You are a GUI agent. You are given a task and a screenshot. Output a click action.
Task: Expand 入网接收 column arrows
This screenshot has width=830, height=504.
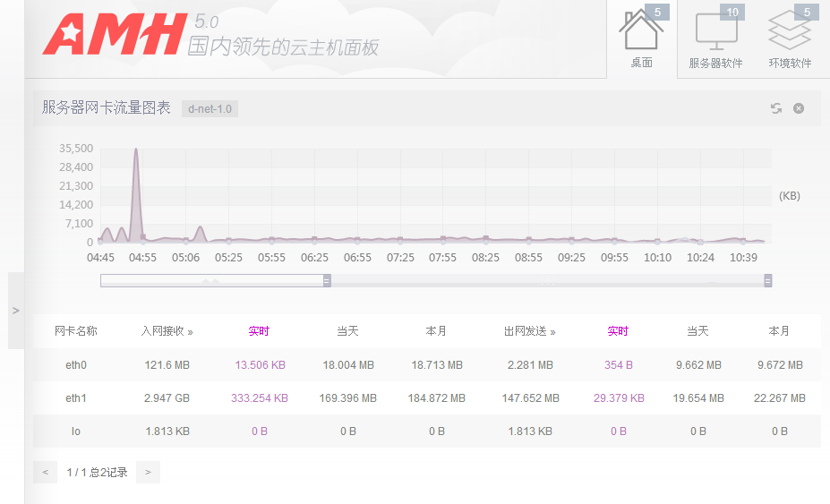[190, 332]
